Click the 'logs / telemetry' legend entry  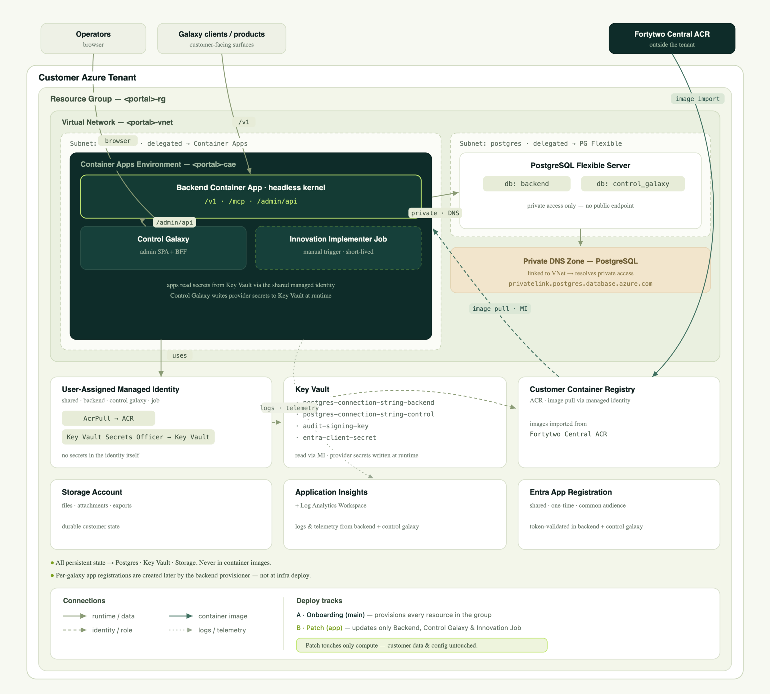(207, 630)
